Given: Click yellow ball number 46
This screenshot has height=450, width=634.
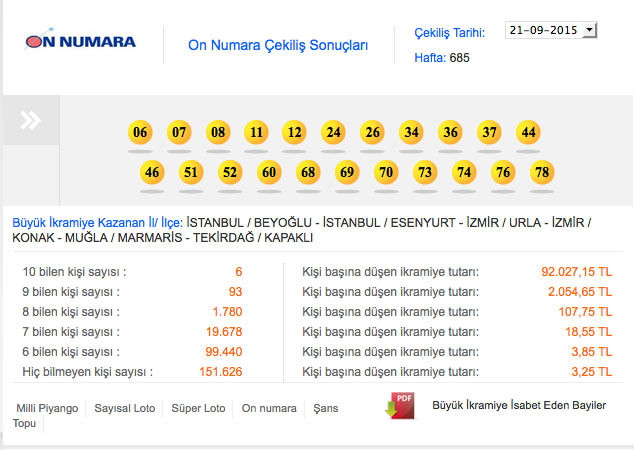Looking at the screenshot, I should coord(152,172).
